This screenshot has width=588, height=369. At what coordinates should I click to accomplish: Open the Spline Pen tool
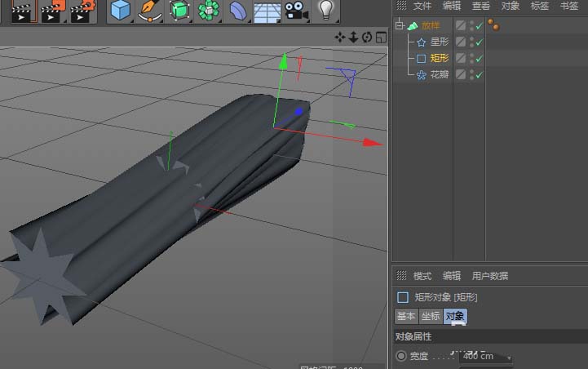pos(150,11)
